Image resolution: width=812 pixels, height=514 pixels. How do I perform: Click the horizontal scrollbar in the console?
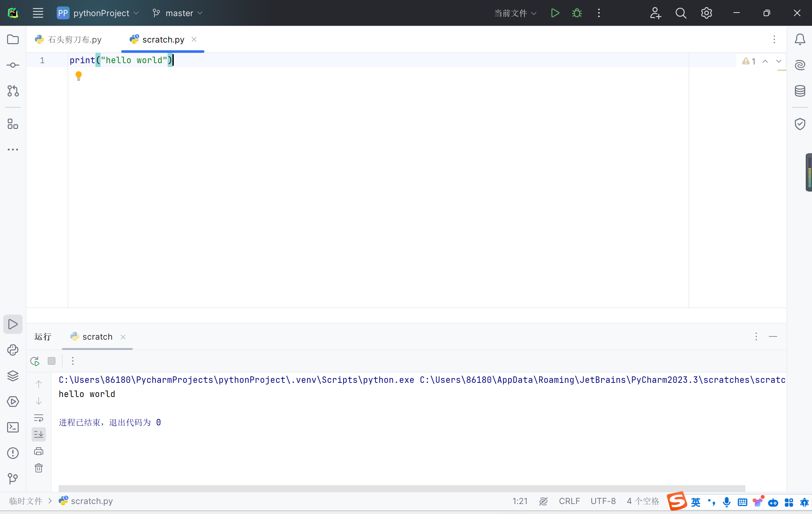[401, 488]
